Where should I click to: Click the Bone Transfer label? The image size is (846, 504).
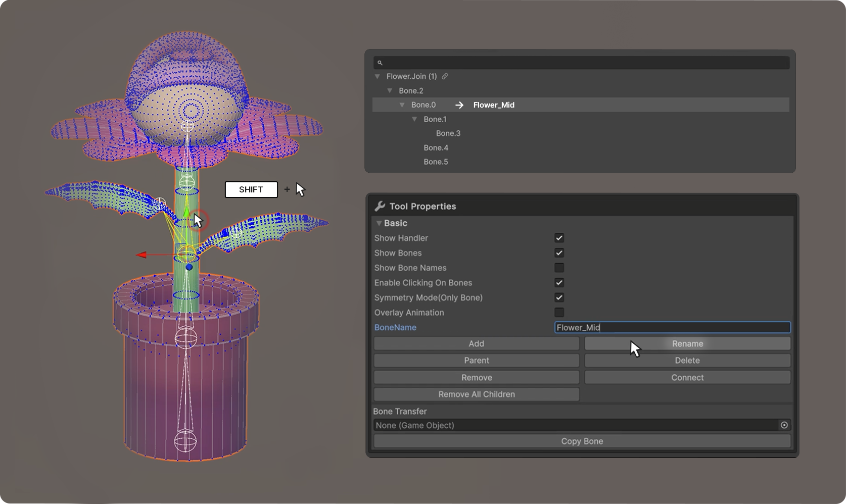[400, 411]
